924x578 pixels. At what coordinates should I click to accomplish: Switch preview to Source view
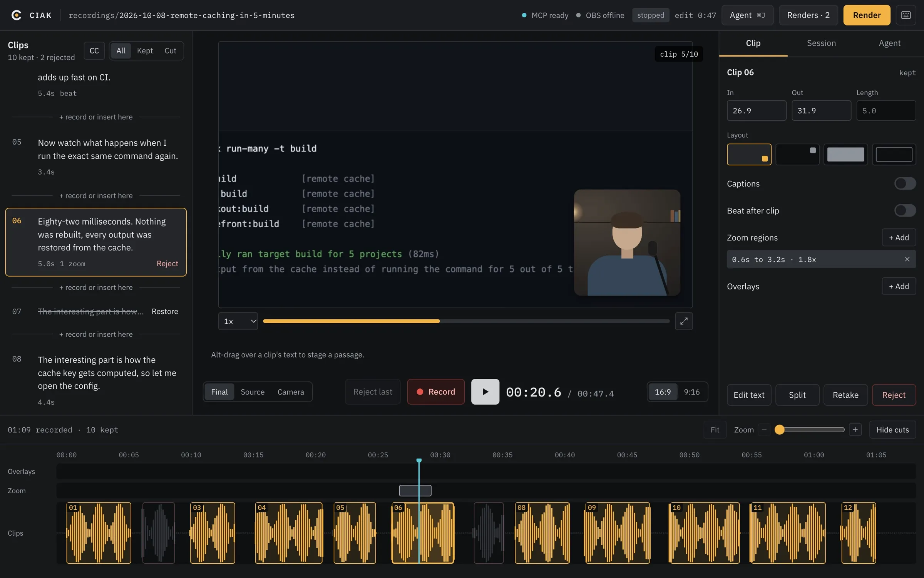[253, 391]
